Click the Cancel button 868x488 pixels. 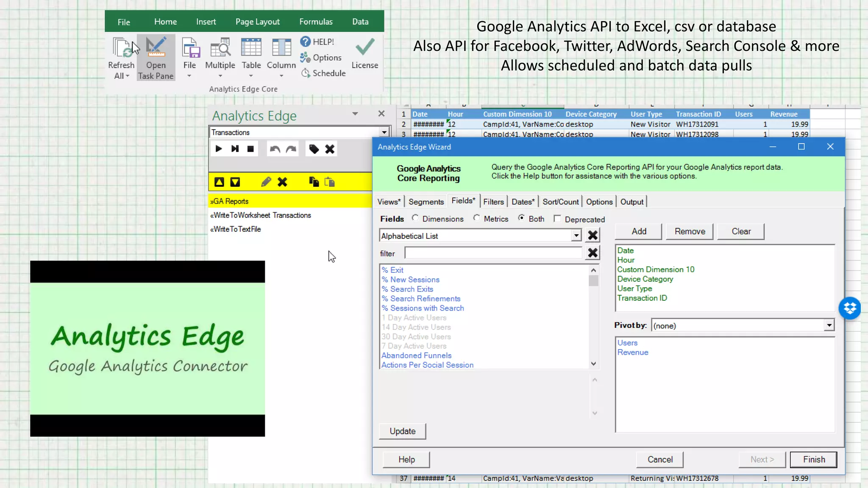coord(660,459)
